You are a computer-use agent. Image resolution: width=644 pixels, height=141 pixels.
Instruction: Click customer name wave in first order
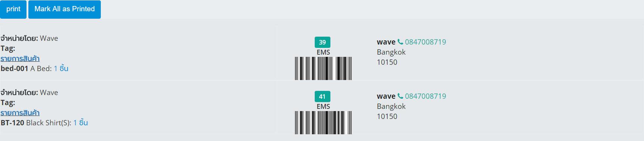(386, 42)
